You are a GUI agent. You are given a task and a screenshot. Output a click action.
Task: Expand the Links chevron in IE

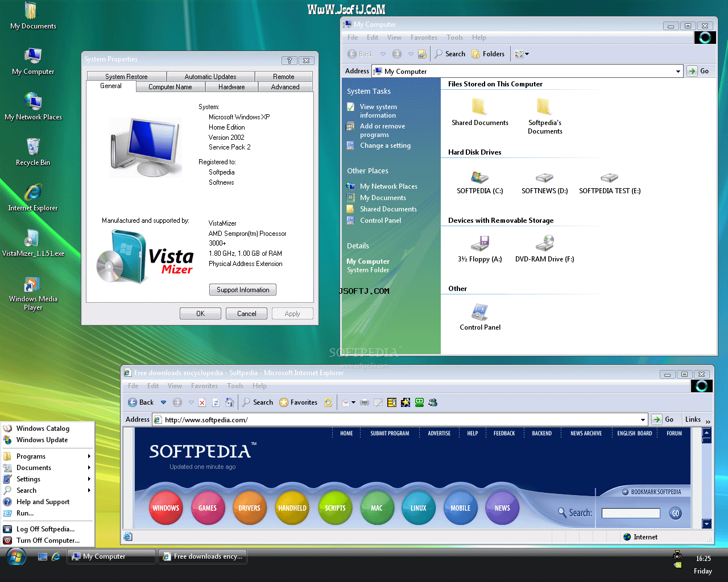(708, 421)
